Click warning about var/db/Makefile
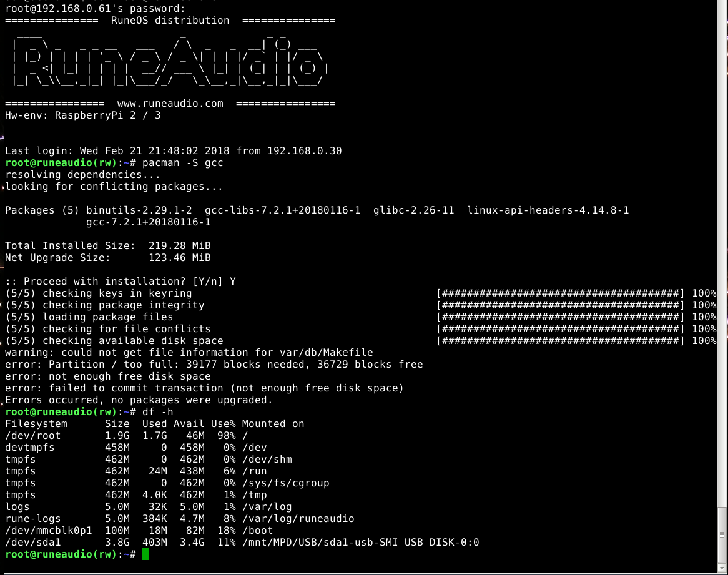This screenshot has width=728, height=575. point(189,353)
